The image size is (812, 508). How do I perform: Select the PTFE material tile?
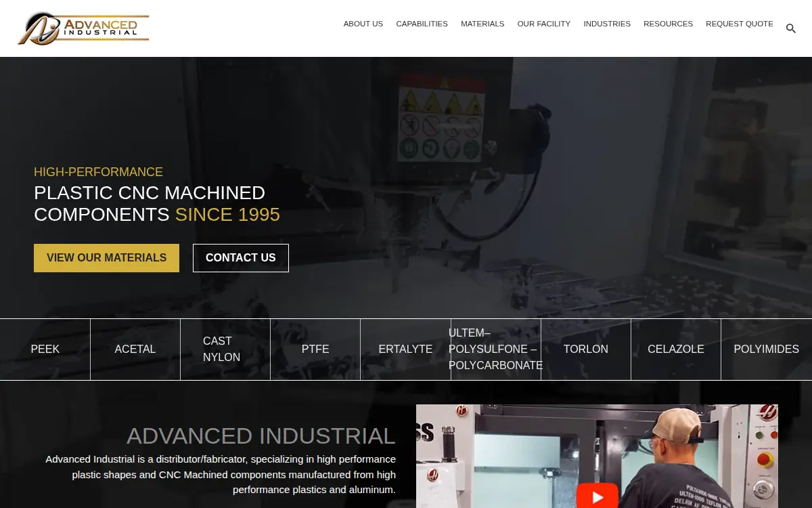(x=315, y=350)
